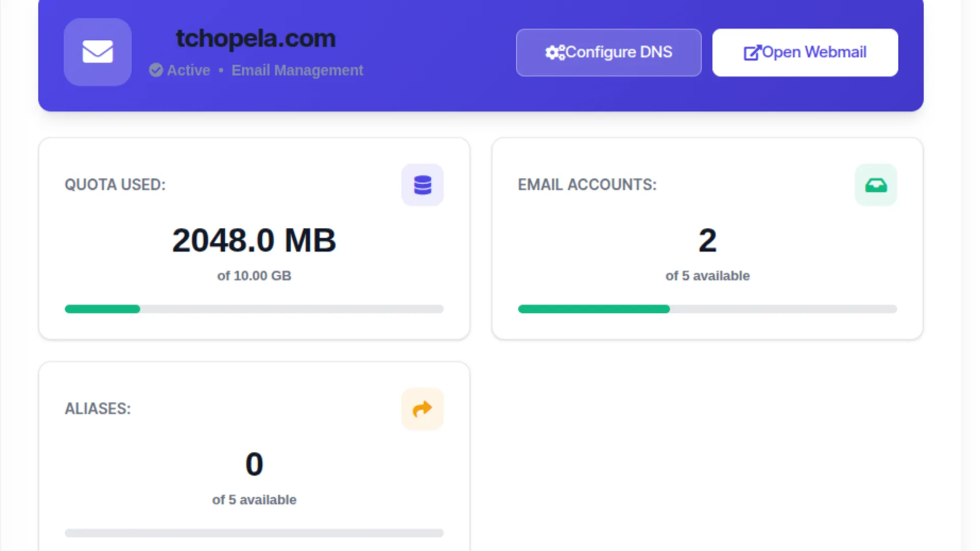Click the gears icon on Configure DNS
This screenshot has height=551, width=980.
point(555,52)
